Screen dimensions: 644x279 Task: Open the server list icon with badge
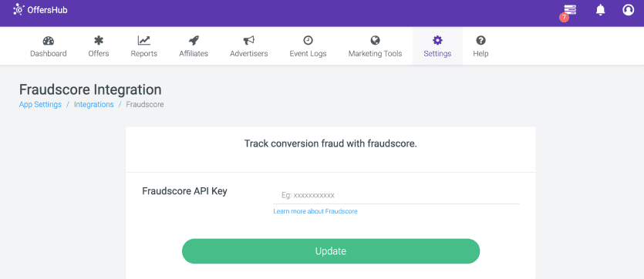569,10
